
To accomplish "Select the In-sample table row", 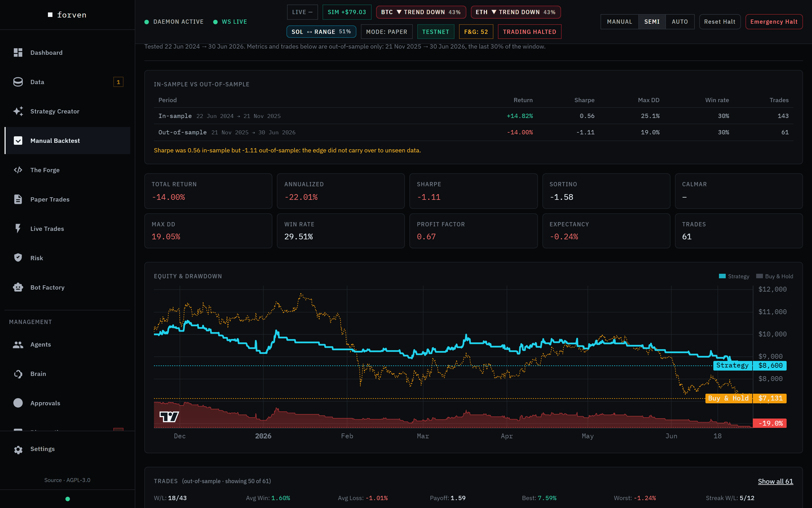I will pyautogui.click(x=473, y=116).
